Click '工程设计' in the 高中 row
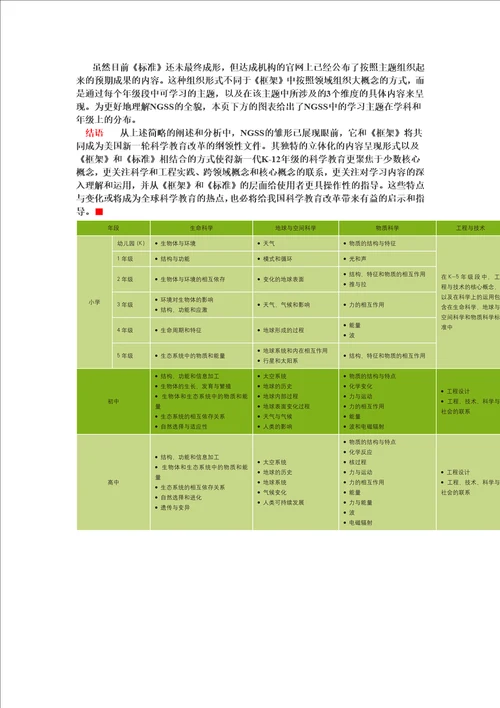 (458, 472)
